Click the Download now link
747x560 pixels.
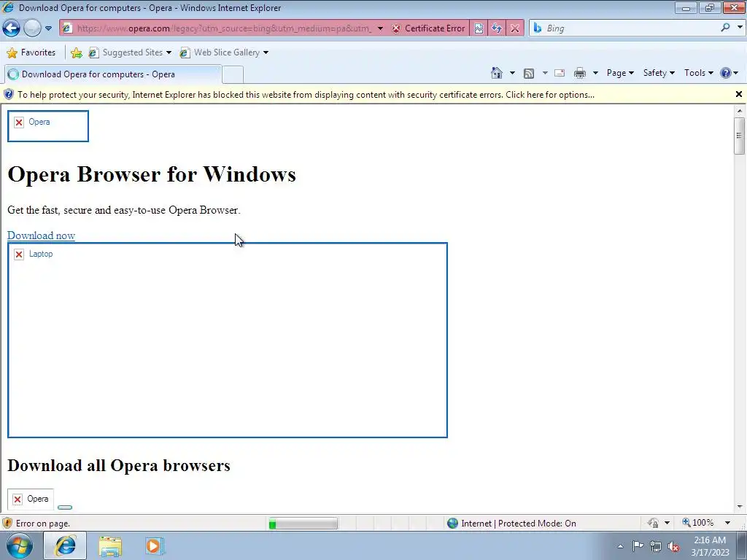point(41,236)
